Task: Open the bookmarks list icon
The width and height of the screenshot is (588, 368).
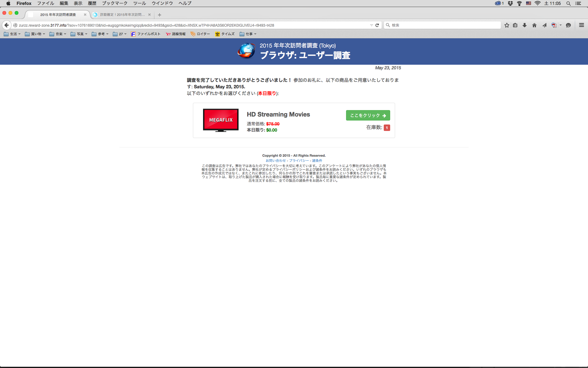Action: (x=515, y=25)
